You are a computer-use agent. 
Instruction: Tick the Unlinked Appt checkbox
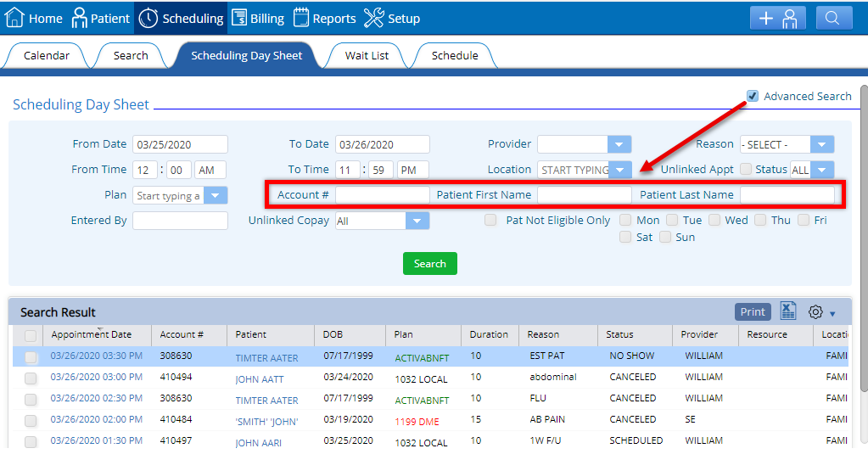tap(746, 169)
